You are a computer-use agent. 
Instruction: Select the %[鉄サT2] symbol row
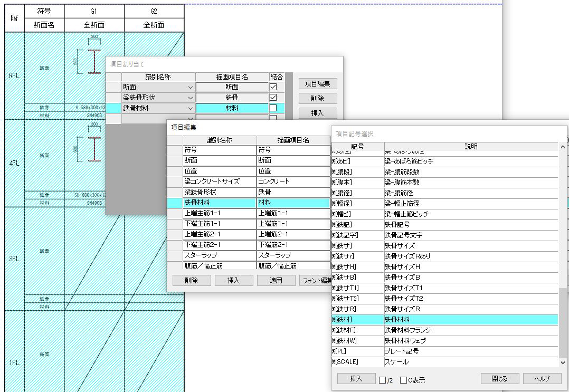pos(444,299)
